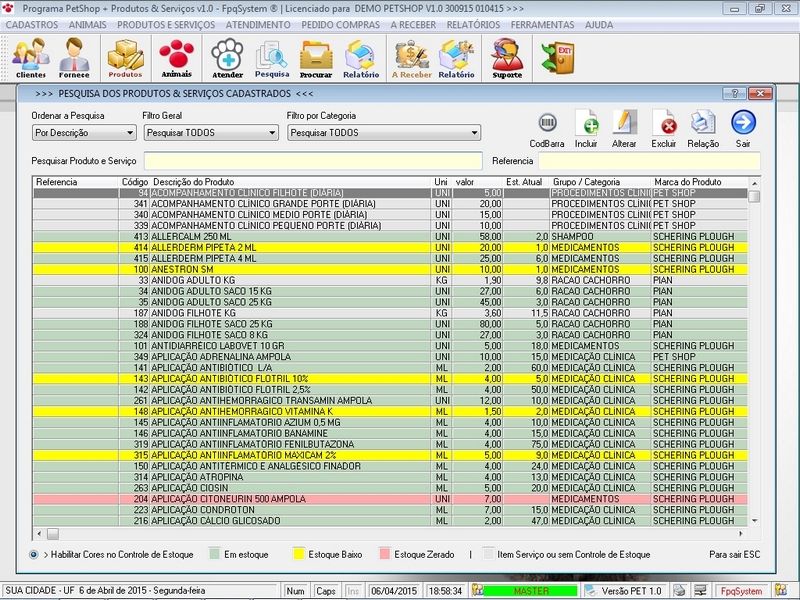Open the A Receber icon
This screenshot has height=600, width=800.
[x=411, y=57]
